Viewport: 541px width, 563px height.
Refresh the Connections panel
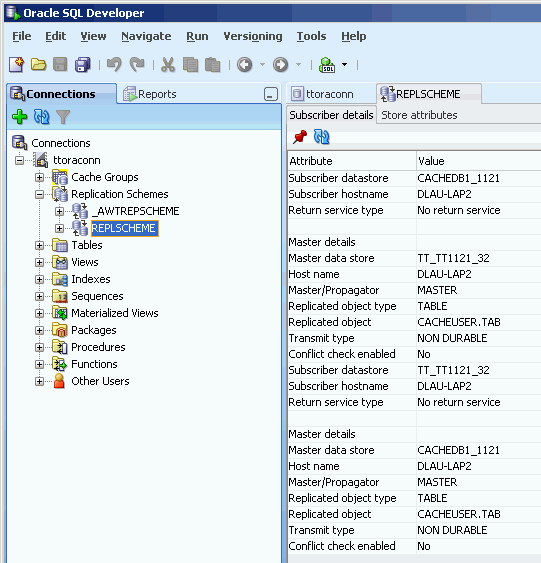click(x=41, y=117)
